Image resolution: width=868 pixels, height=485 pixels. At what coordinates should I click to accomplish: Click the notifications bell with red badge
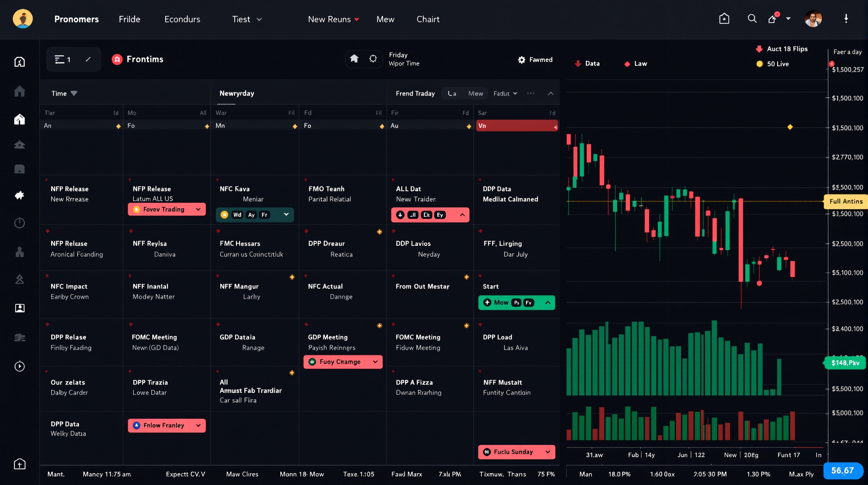pyautogui.click(x=772, y=19)
